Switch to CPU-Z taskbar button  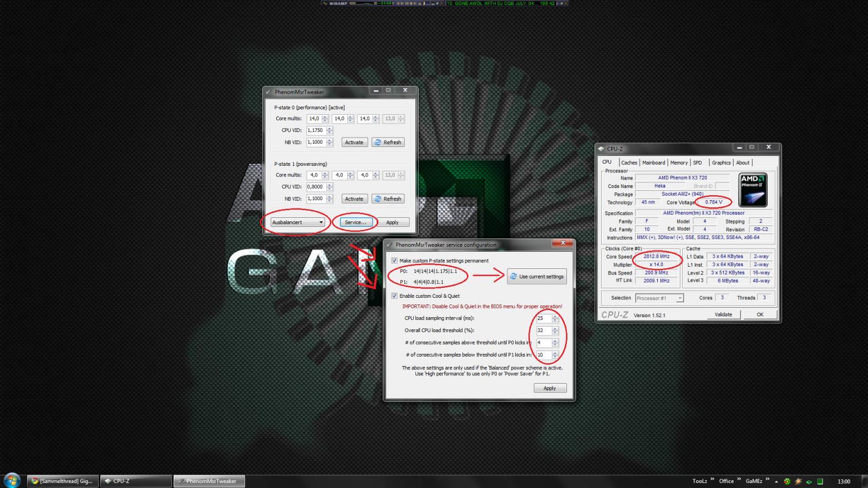coord(136,481)
